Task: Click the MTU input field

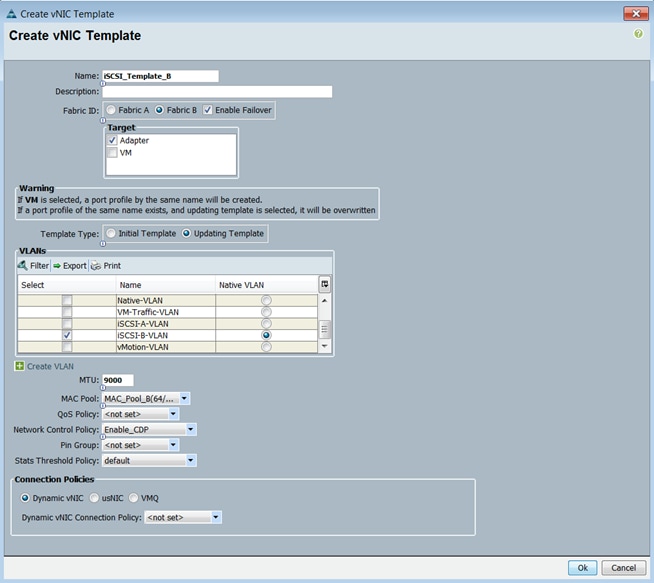Action: 118,380
